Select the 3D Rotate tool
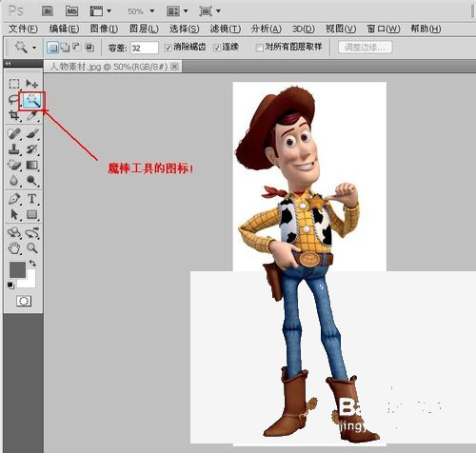Viewport: 476px width, 453px height. tap(14, 233)
